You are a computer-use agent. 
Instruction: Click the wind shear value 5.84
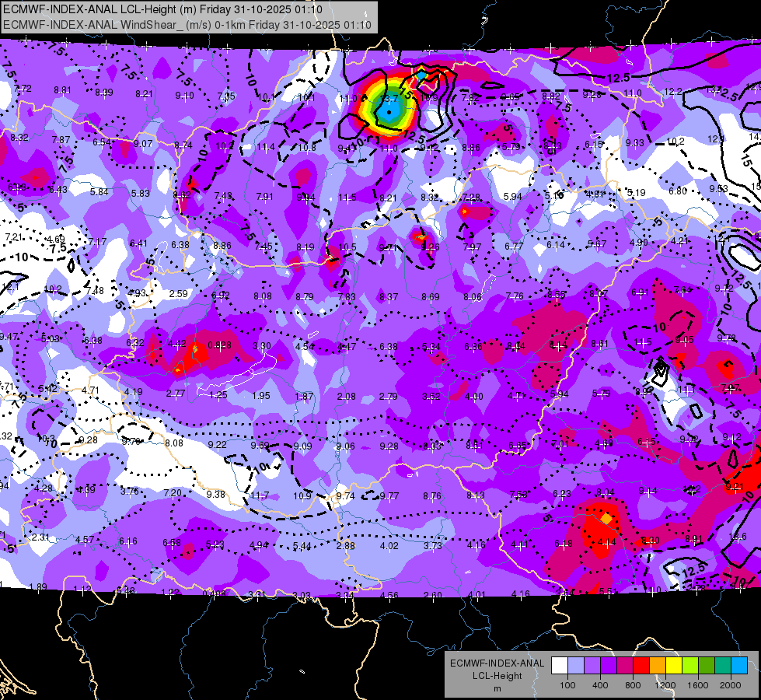click(x=99, y=192)
